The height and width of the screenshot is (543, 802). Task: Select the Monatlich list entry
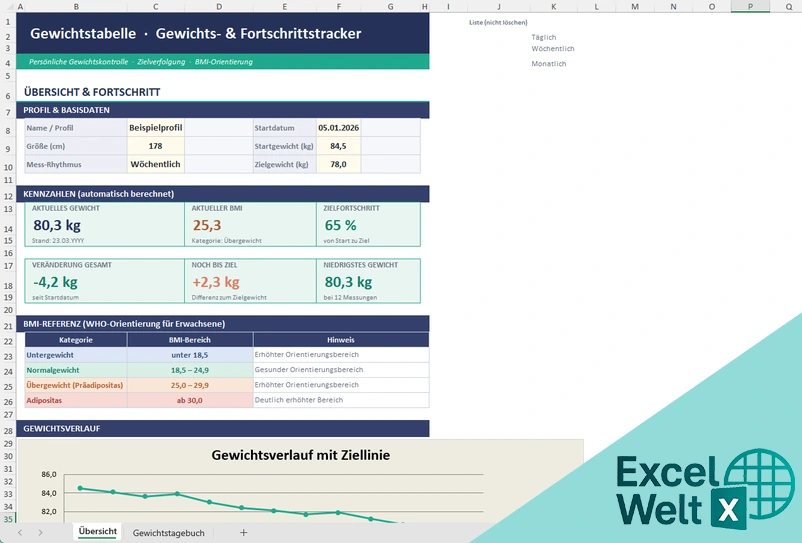pos(549,64)
